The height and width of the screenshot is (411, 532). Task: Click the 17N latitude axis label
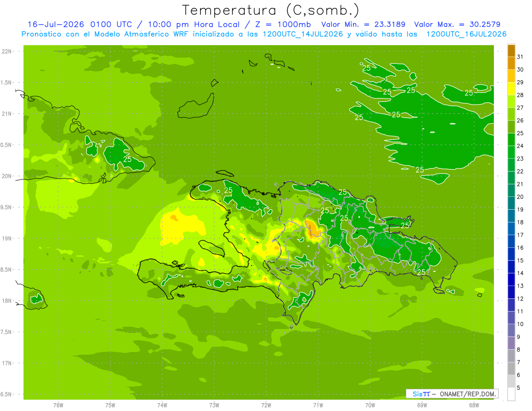coord(8,364)
